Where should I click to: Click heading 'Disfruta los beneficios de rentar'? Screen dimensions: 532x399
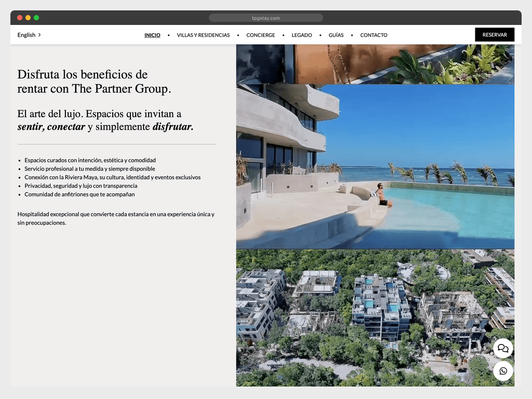[95, 82]
